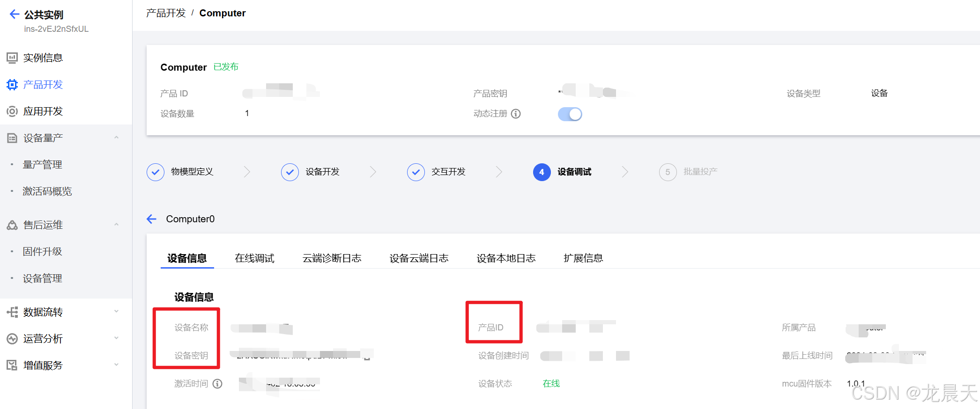
Task: Switch to the 在线调试 tab
Action: tap(255, 258)
